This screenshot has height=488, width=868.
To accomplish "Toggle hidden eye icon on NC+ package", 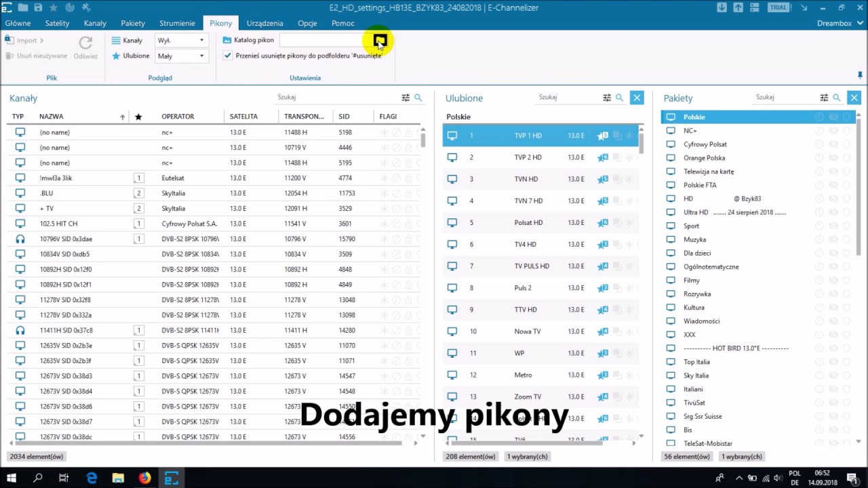I will point(833,130).
